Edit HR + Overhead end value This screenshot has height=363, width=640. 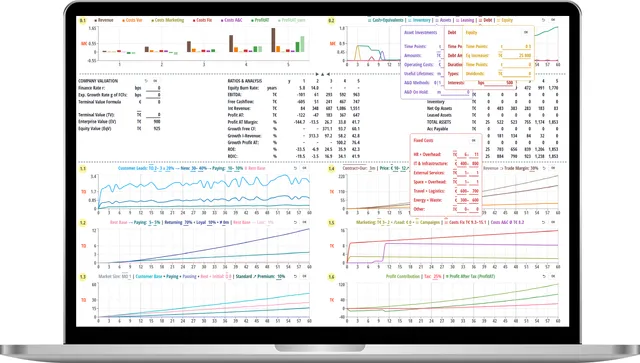pyautogui.click(x=475, y=155)
